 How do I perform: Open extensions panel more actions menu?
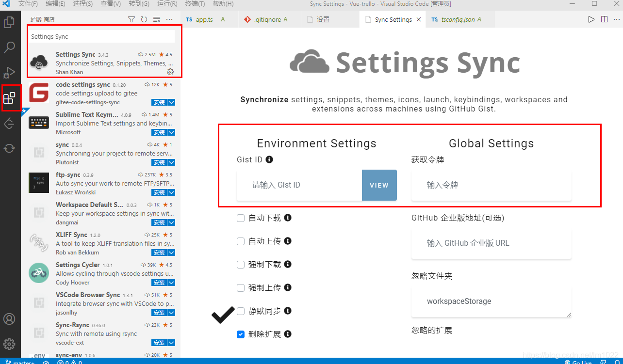(169, 19)
